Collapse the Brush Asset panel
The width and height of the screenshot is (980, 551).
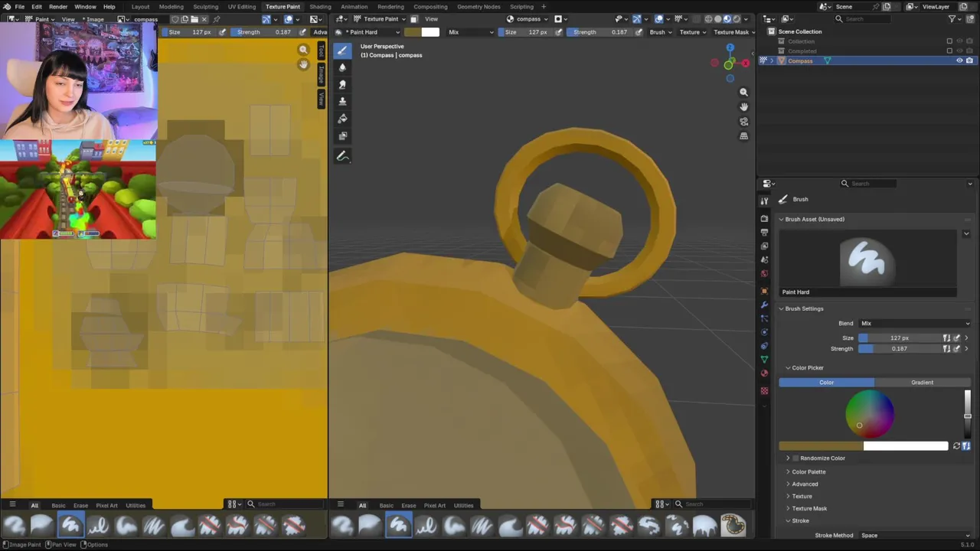pyautogui.click(x=781, y=219)
